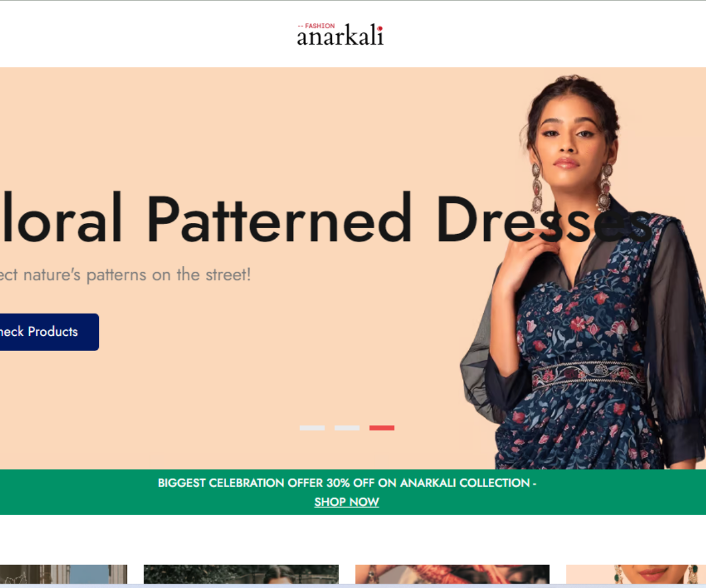
Task: Open the thumbnail with green earrings model
Action: pyautogui.click(x=636, y=574)
